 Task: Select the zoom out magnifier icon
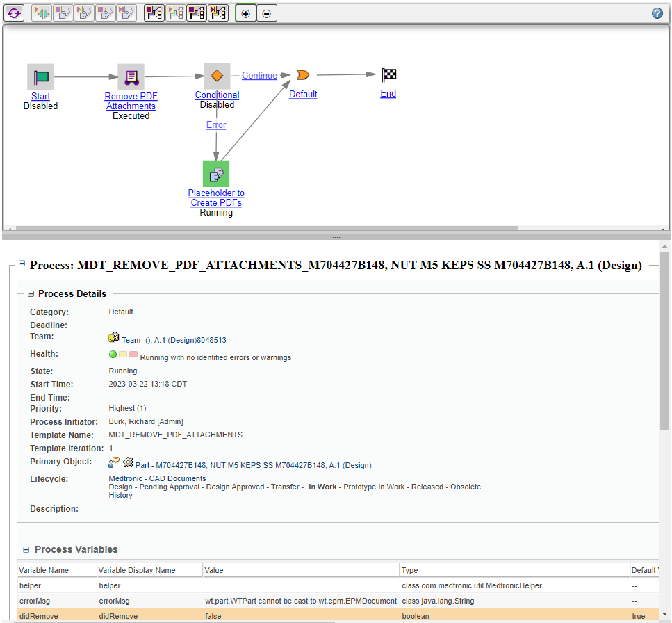[267, 13]
